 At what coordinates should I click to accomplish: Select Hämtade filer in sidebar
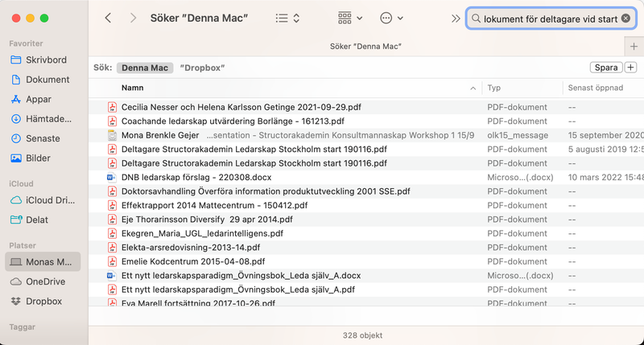[47, 119]
